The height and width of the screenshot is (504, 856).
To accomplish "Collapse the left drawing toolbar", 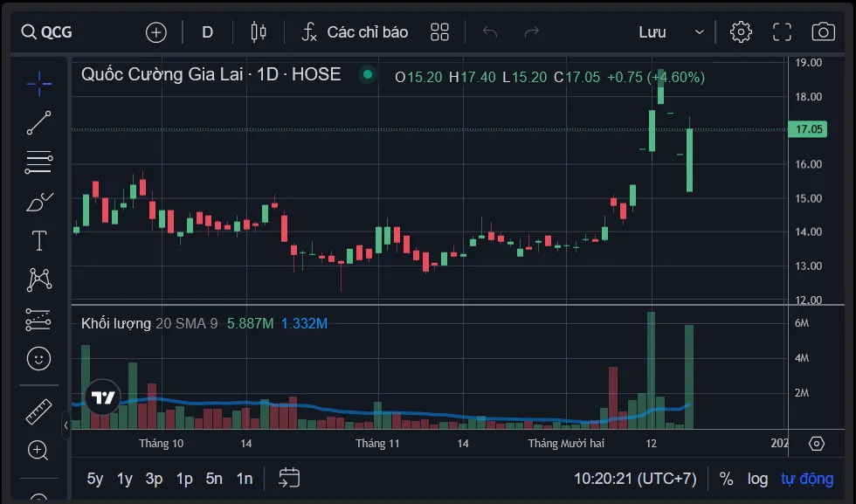I will coord(66,425).
